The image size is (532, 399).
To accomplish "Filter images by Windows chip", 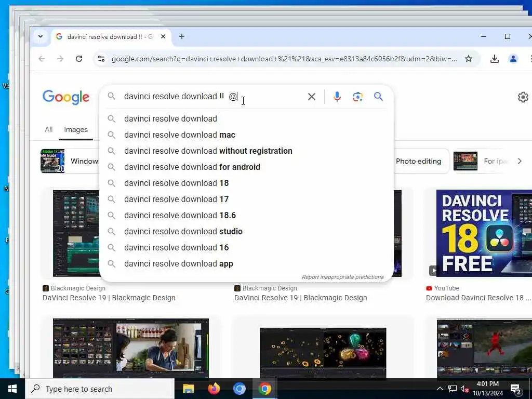I will click(x=70, y=161).
